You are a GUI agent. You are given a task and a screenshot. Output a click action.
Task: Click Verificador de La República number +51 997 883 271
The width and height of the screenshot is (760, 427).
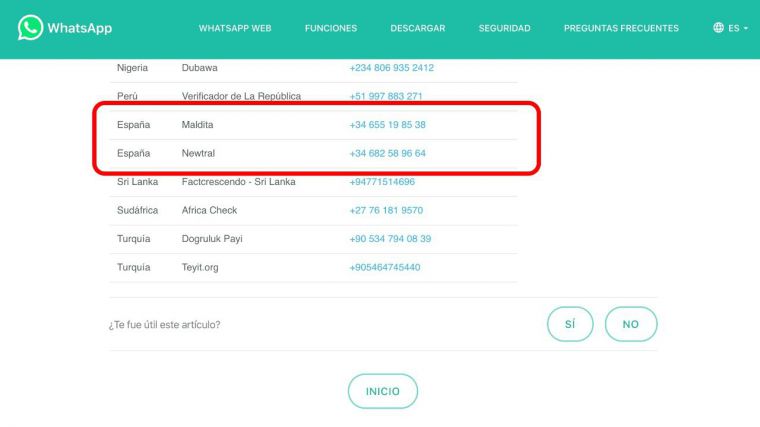click(x=386, y=96)
